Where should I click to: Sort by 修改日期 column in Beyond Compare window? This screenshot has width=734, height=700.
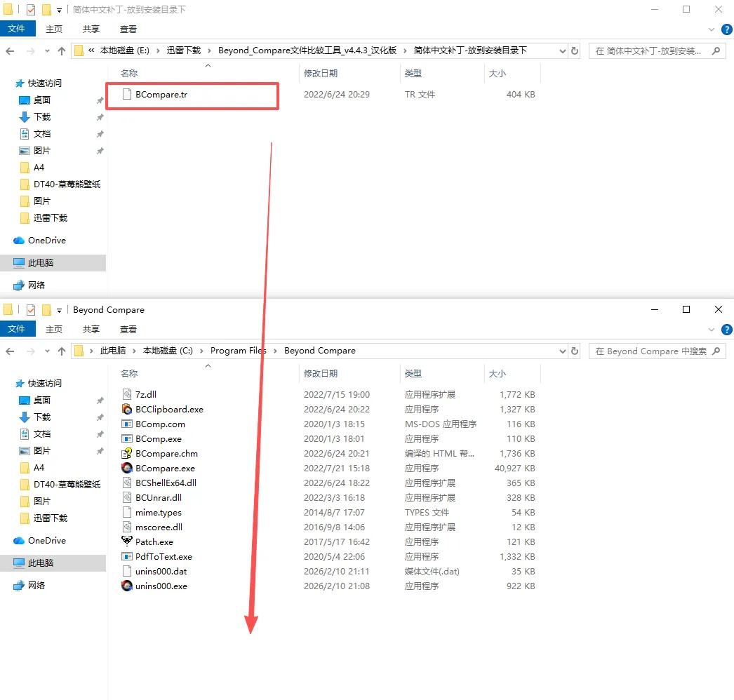(321, 374)
